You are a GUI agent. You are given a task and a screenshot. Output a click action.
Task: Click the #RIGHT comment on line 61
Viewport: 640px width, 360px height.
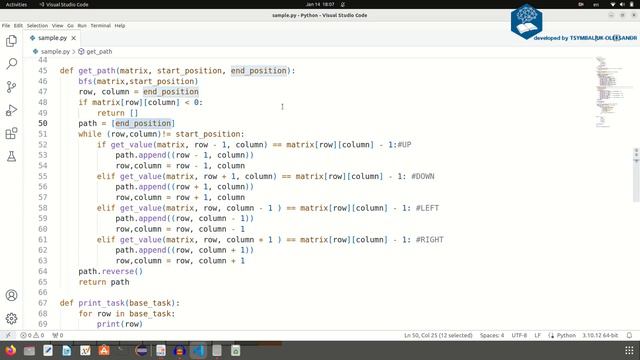tap(429, 240)
